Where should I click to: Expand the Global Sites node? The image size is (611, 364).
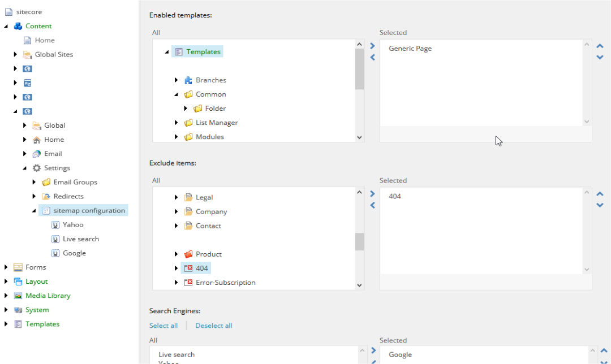pyautogui.click(x=15, y=54)
